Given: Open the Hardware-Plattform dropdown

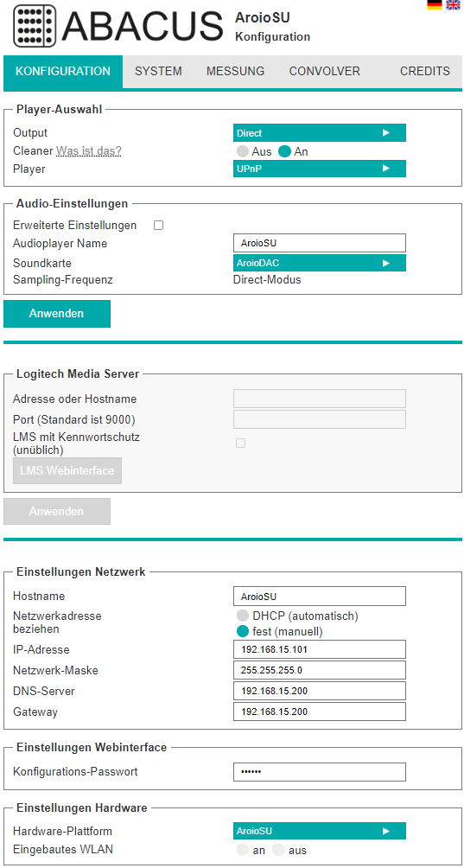Looking at the screenshot, I should (320, 831).
